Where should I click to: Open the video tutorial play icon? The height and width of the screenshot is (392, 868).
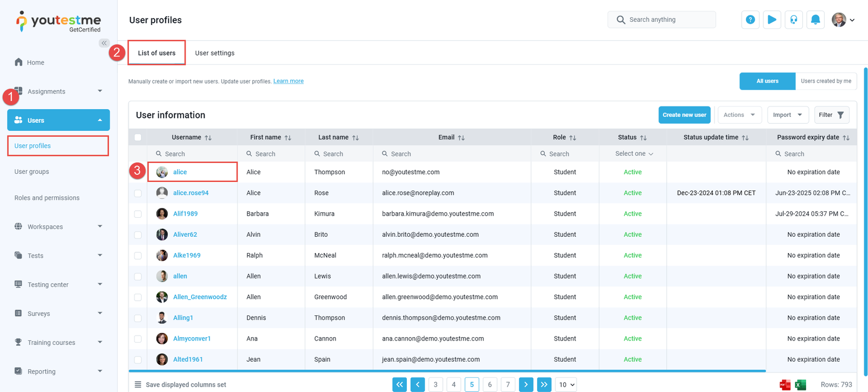tap(771, 20)
